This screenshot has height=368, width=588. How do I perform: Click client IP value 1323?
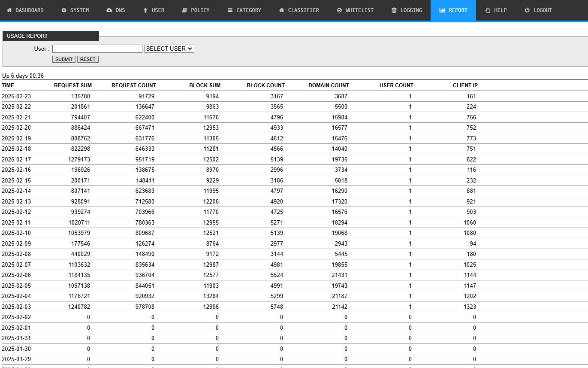pos(470,307)
